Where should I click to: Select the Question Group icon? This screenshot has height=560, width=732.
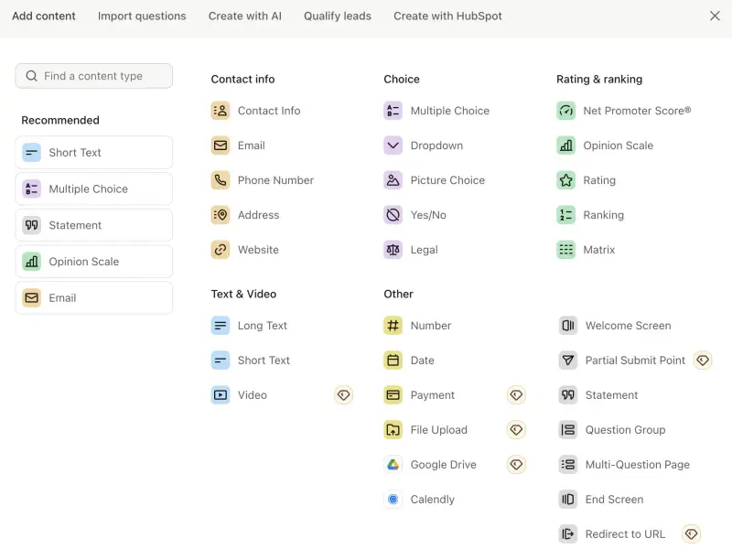568,430
